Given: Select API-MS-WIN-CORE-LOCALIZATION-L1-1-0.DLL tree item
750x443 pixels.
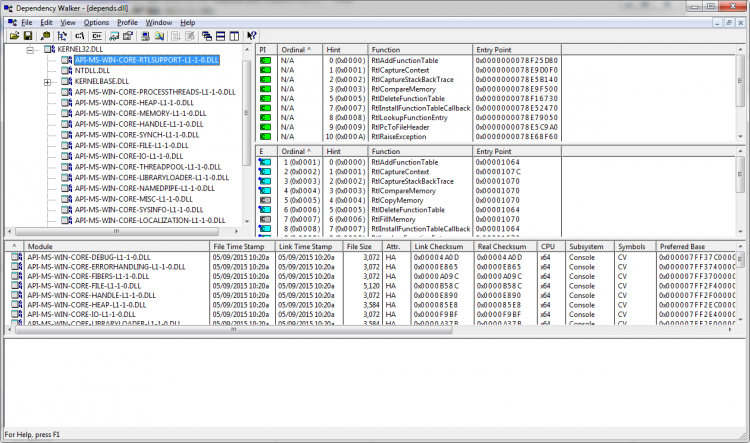Looking at the screenshot, I should pos(150,221).
